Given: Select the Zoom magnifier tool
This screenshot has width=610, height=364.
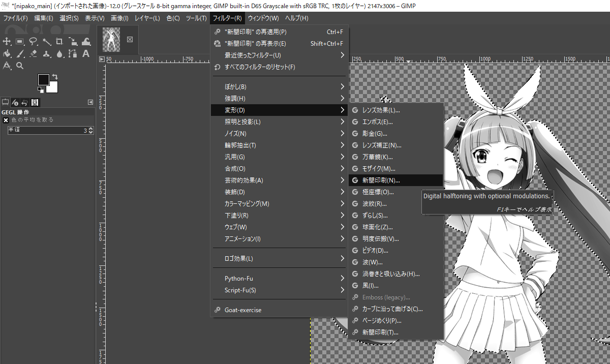Looking at the screenshot, I should pyautogui.click(x=20, y=66).
